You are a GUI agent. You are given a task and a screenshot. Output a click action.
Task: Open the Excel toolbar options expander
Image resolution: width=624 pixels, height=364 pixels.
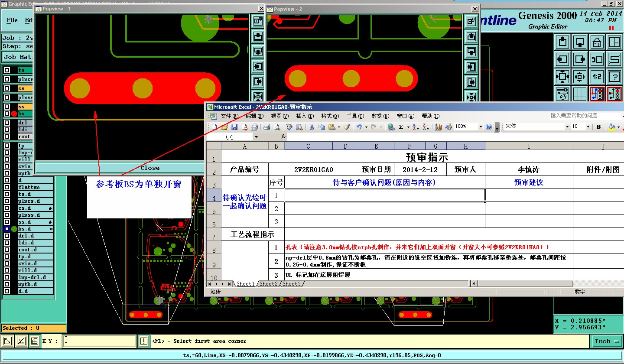coord(497,127)
